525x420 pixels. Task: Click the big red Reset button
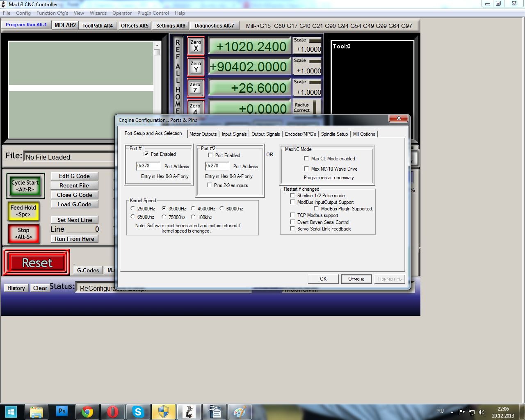[x=37, y=263]
